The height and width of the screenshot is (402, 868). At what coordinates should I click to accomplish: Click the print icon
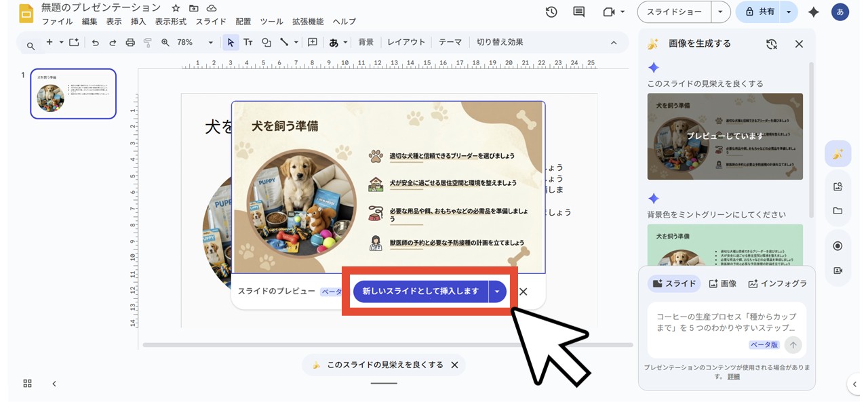pos(128,42)
